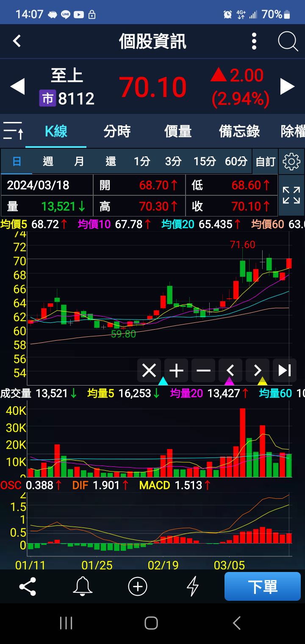The width and height of the screenshot is (305, 644).
Task: Open chart settings gear icon
Action: click(x=291, y=161)
